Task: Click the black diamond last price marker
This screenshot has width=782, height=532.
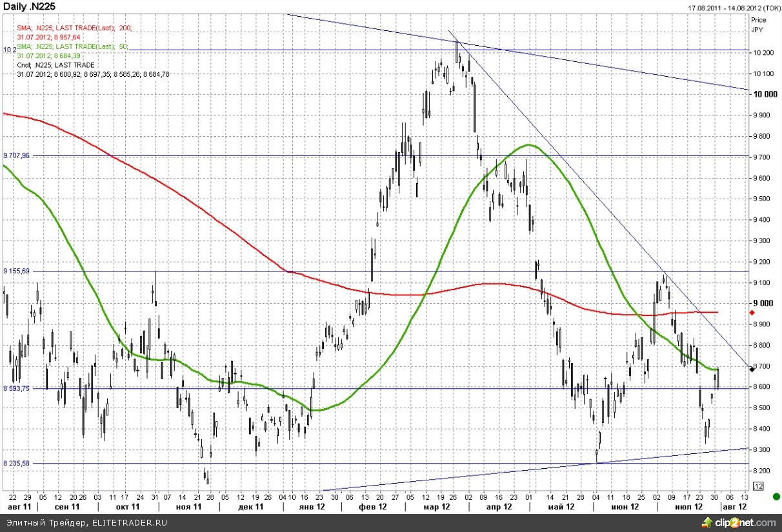Action: 752,368
